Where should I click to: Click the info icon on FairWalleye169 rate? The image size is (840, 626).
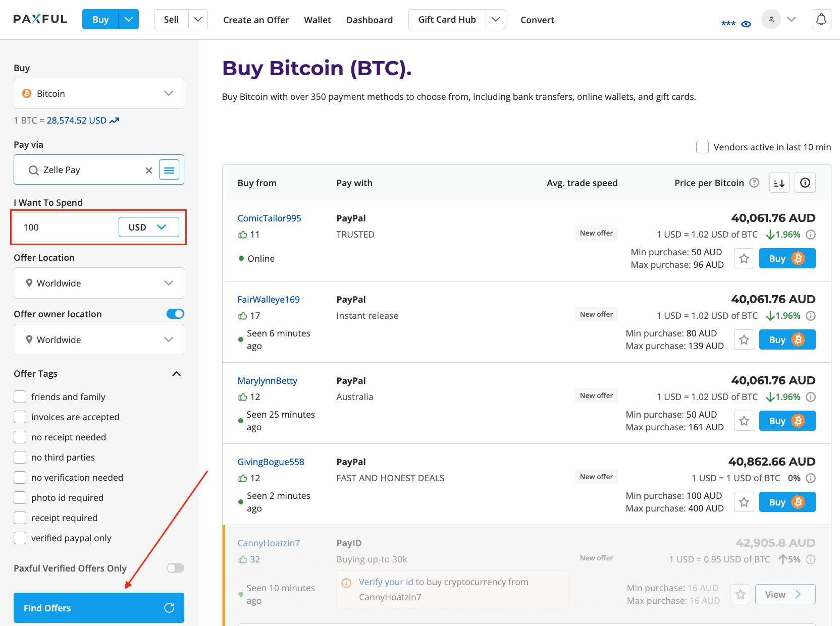tap(811, 316)
